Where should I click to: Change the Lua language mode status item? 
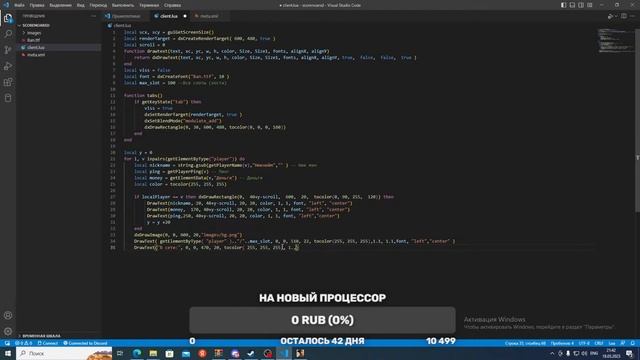coord(612,343)
